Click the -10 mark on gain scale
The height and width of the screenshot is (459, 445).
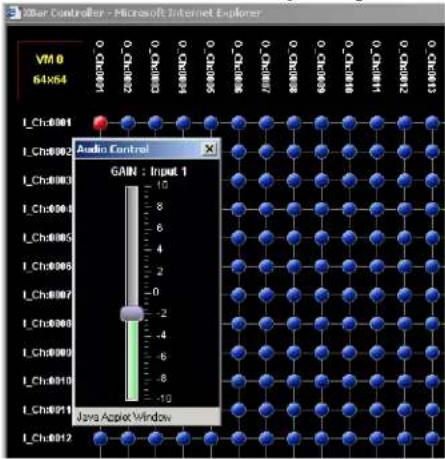(x=164, y=398)
